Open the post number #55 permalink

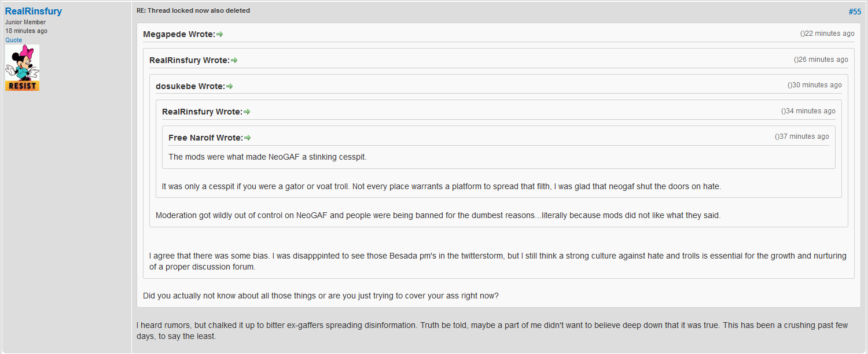(855, 12)
